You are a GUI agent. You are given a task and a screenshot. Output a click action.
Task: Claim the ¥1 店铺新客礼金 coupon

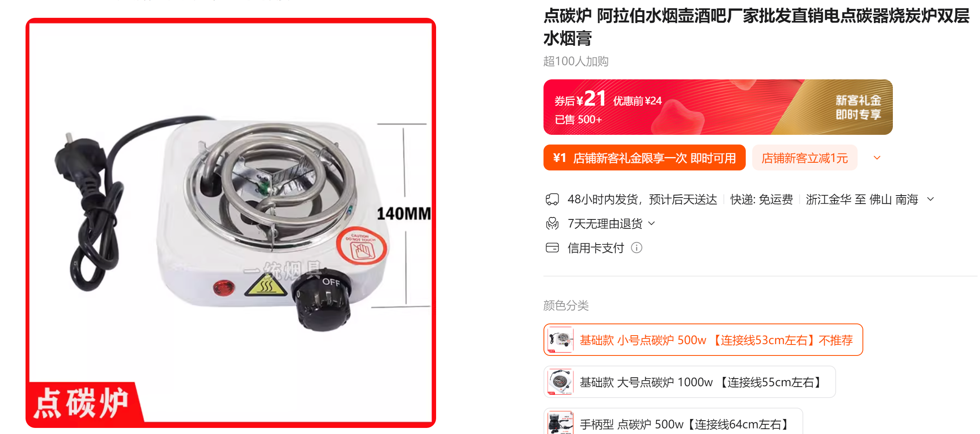(x=644, y=157)
